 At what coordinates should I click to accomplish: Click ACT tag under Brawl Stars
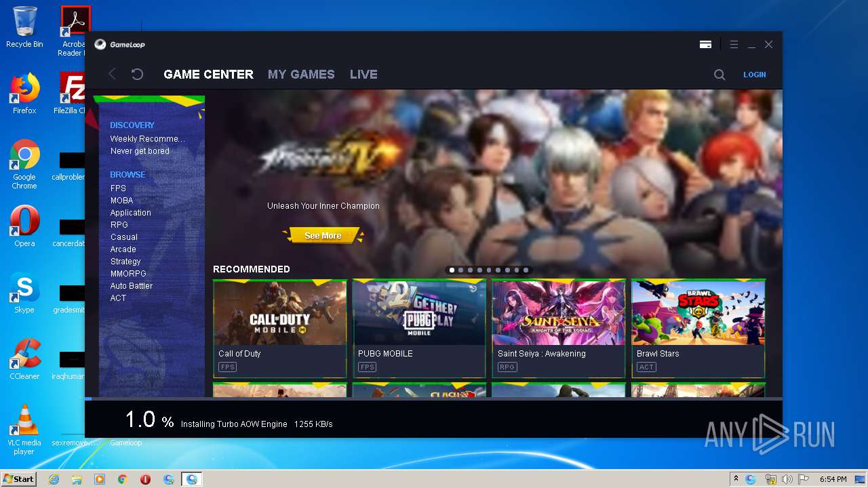[x=646, y=367]
